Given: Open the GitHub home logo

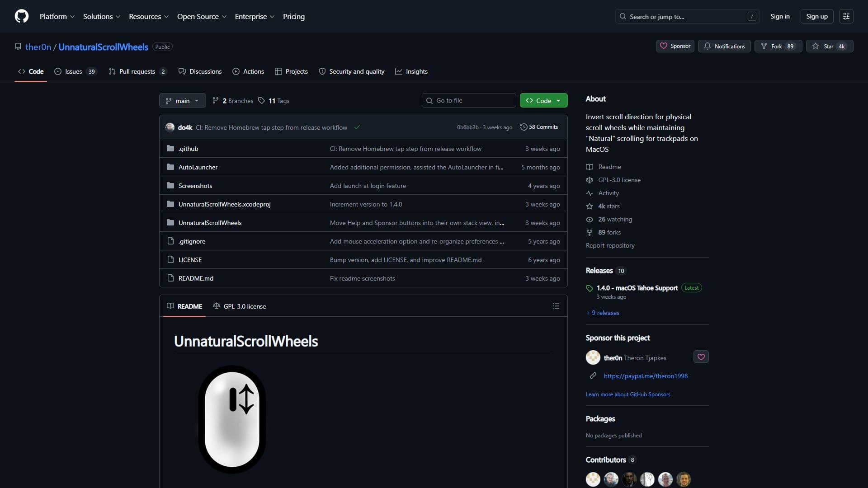Looking at the screenshot, I should tap(22, 16).
